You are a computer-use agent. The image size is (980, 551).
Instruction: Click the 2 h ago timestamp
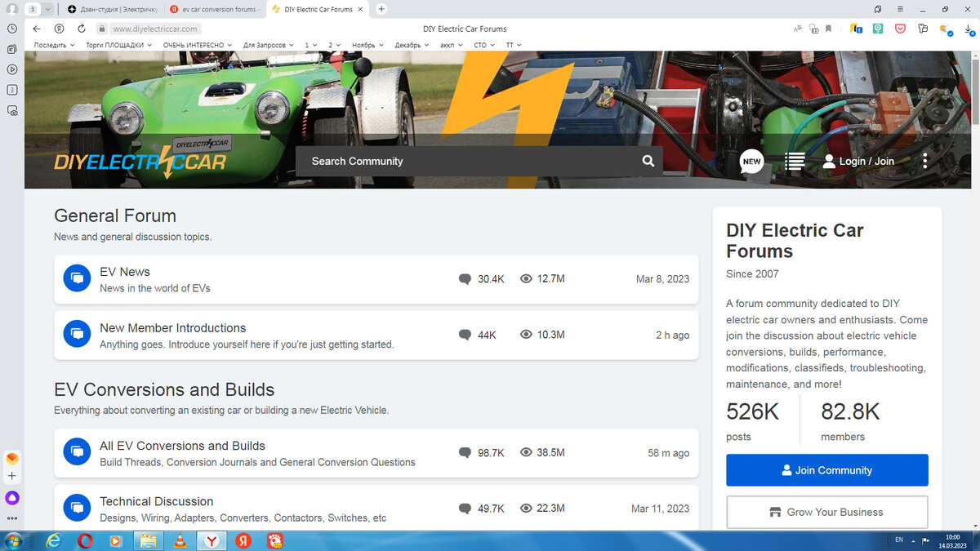[672, 335]
